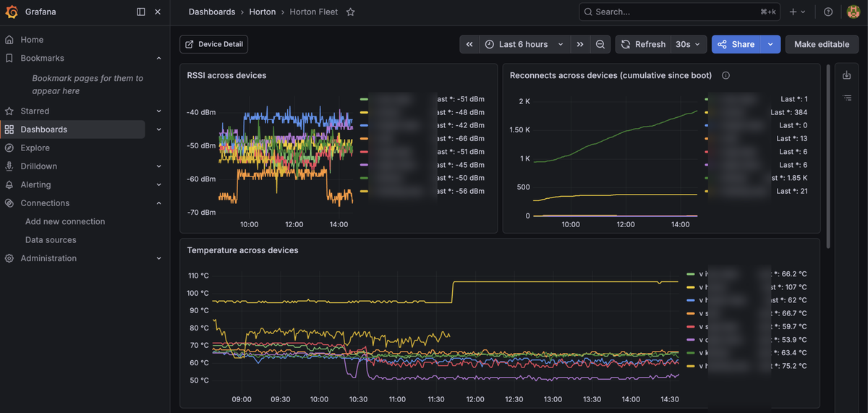This screenshot has height=413, width=868.
Task: Click Temperature across devices panel title
Action: click(242, 250)
